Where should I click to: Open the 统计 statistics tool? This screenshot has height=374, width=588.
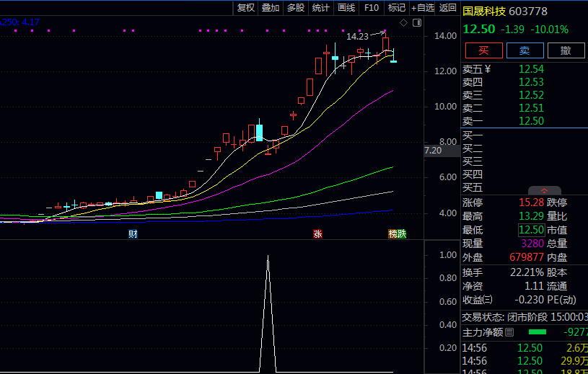pyautogui.click(x=321, y=7)
